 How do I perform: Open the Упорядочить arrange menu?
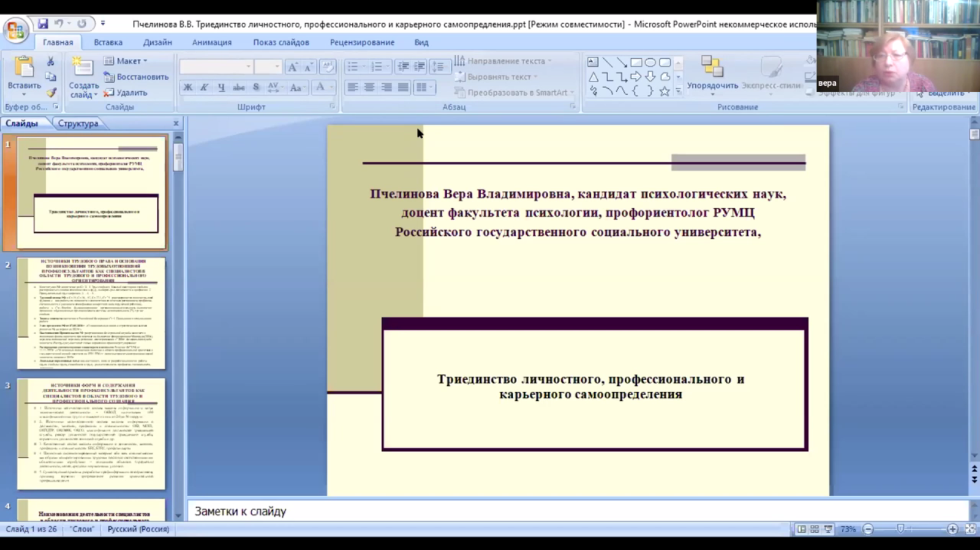click(712, 75)
